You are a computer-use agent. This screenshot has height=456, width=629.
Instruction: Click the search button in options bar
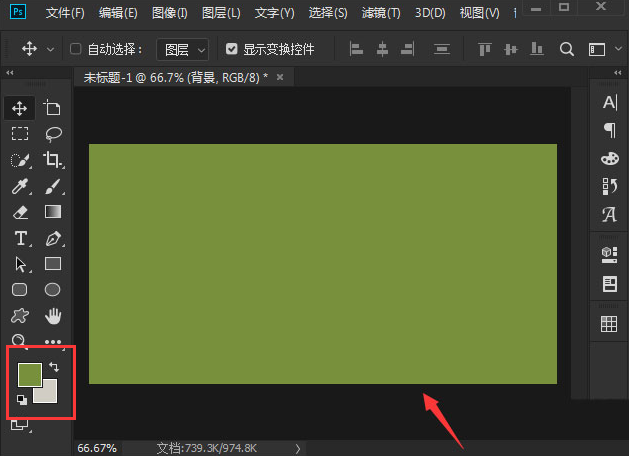coord(567,49)
